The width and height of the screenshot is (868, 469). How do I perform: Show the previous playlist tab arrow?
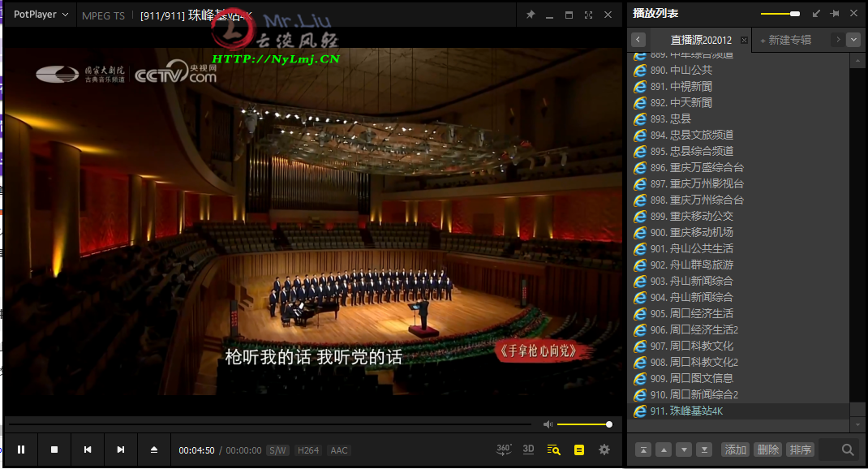coord(638,39)
